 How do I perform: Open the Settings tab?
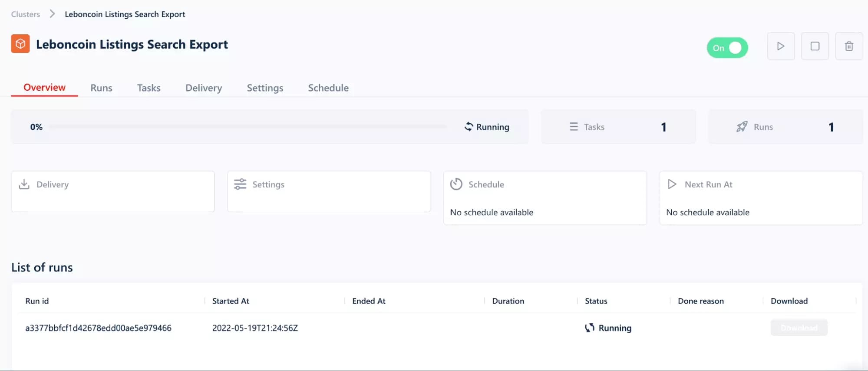tap(265, 88)
